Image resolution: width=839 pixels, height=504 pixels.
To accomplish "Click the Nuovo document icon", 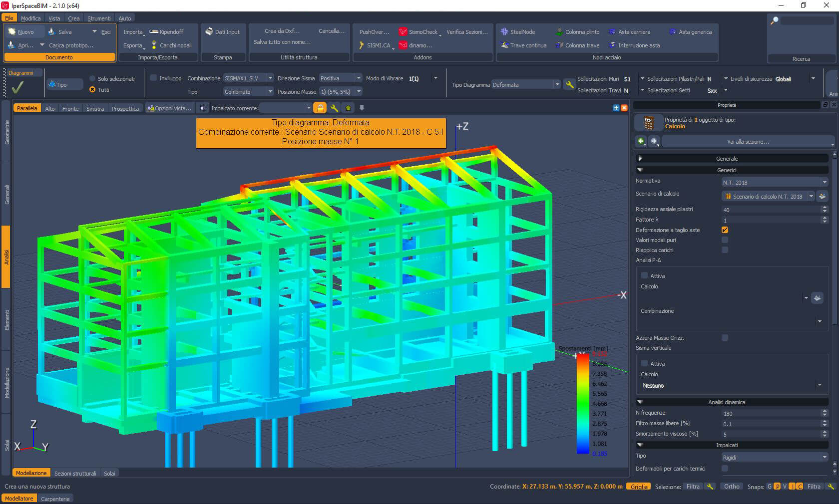I will point(12,31).
